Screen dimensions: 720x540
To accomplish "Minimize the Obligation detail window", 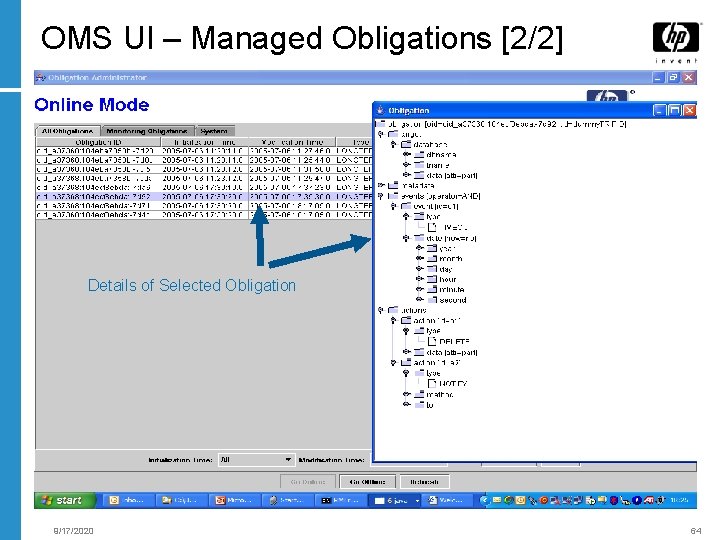I will point(659,110).
